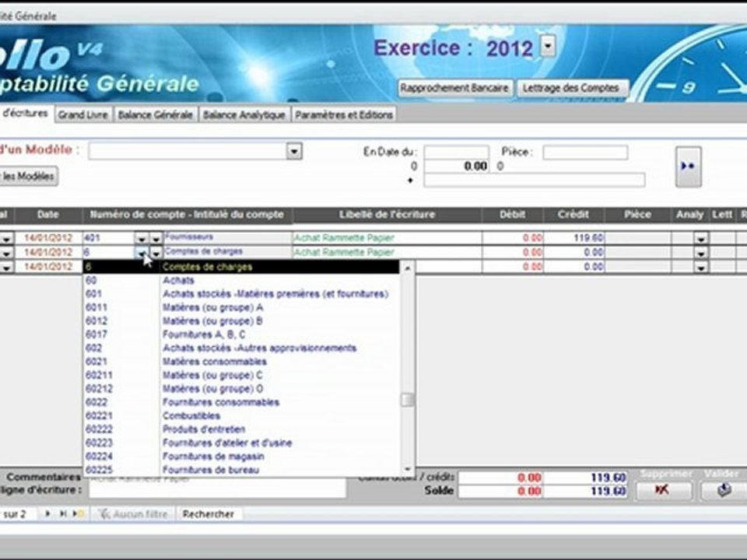Open Analy dropdown on second entry row
The height and width of the screenshot is (560, 747).
tap(701, 253)
